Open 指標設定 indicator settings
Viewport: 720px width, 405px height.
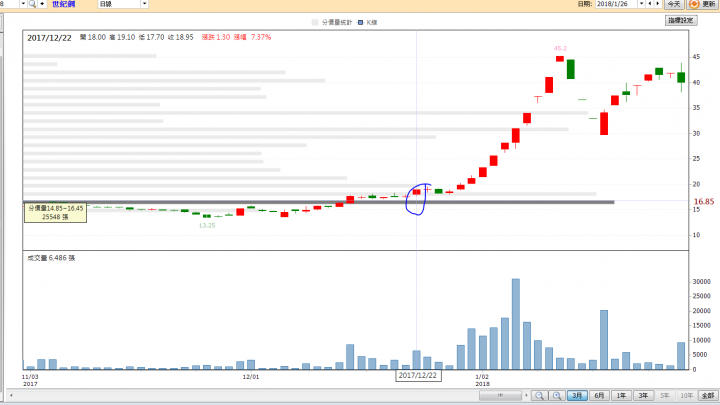(x=681, y=20)
